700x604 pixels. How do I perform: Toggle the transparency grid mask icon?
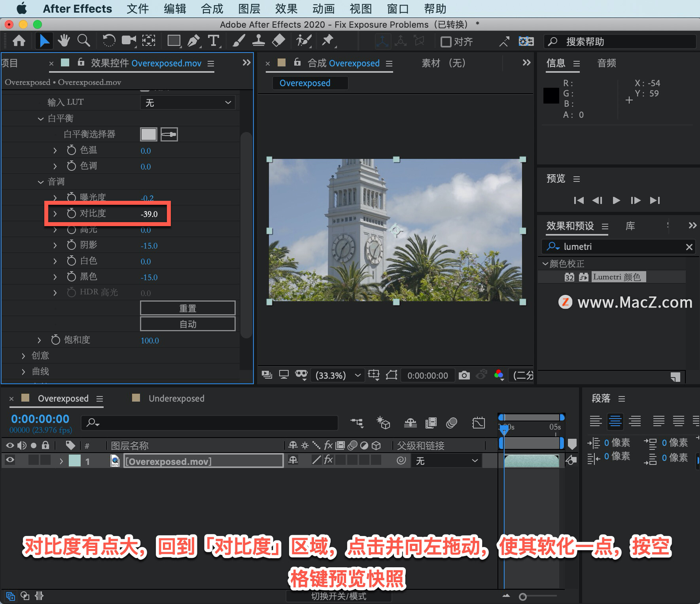[301, 375]
